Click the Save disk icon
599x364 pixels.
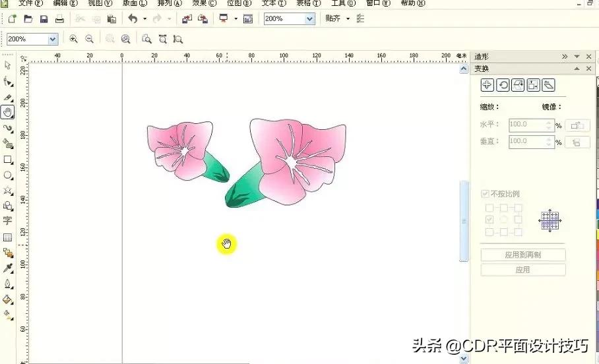[x=44, y=19]
